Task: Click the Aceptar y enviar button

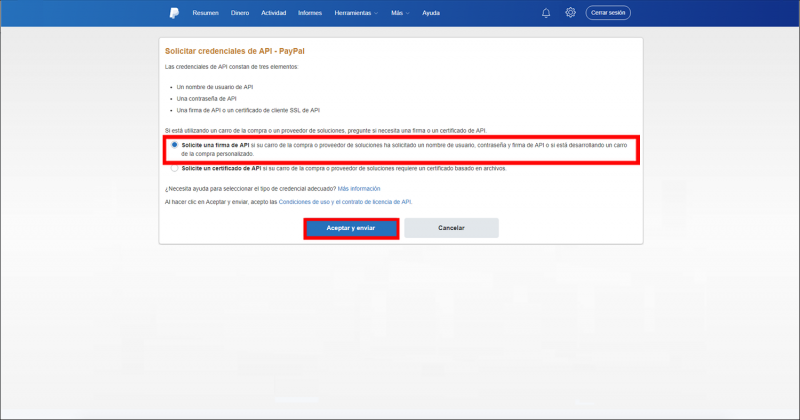Action: coord(351,228)
